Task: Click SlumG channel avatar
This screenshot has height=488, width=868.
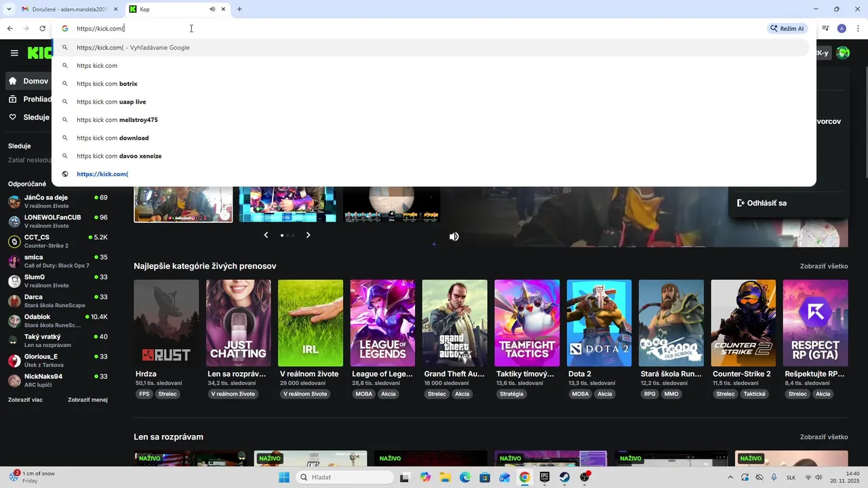Action: point(14,281)
